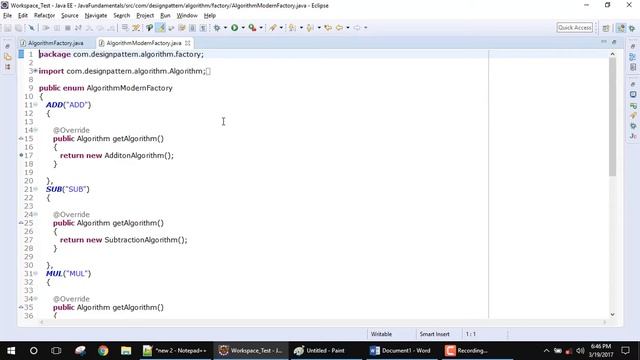Open the Back navigation history dropdown arrow
The height and width of the screenshot is (360, 640).
click(348, 28)
